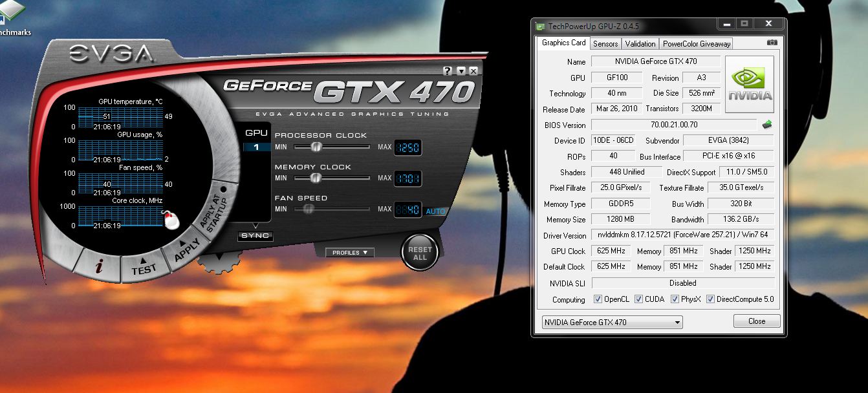Toggle the CUDA checkbox
This screenshot has height=393, width=868.
coord(639,299)
